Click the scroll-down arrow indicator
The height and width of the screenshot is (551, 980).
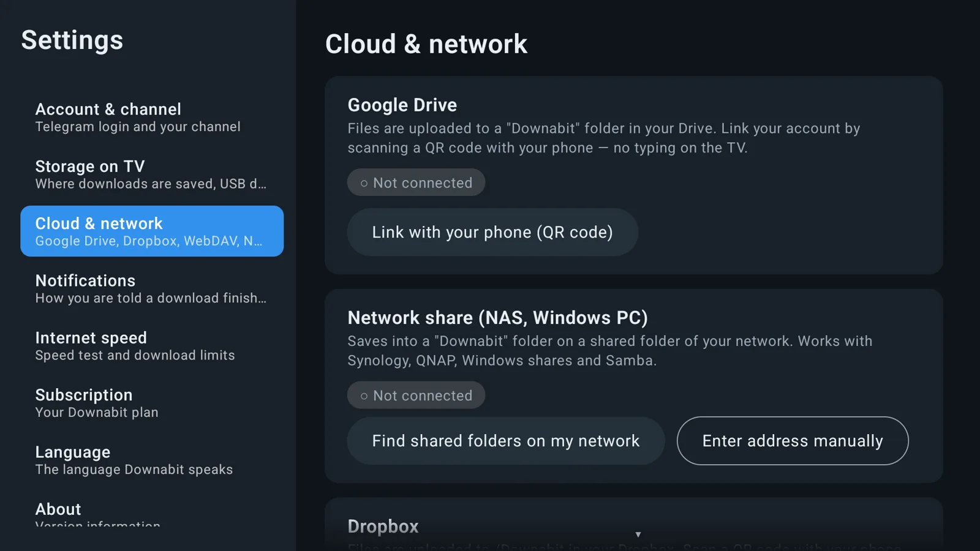tap(638, 534)
